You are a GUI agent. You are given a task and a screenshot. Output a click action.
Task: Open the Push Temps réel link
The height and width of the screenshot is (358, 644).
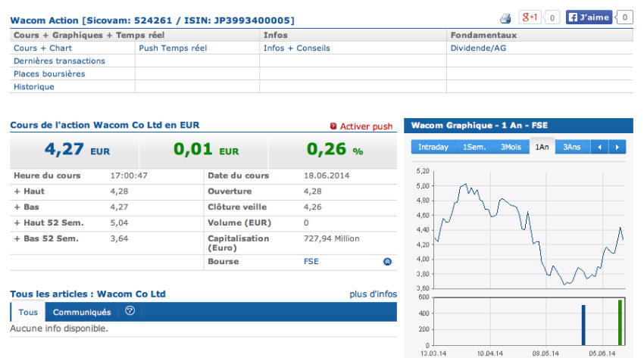173,48
